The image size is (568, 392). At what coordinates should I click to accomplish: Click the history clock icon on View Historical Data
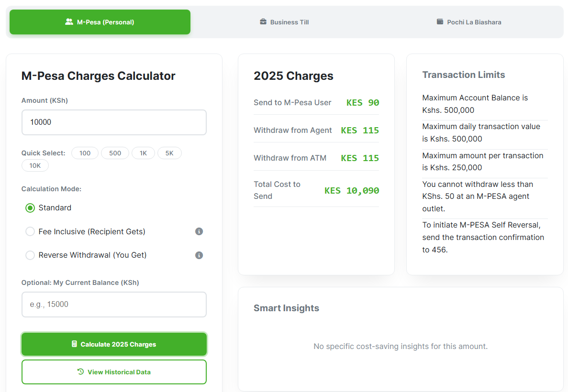tap(80, 371)
